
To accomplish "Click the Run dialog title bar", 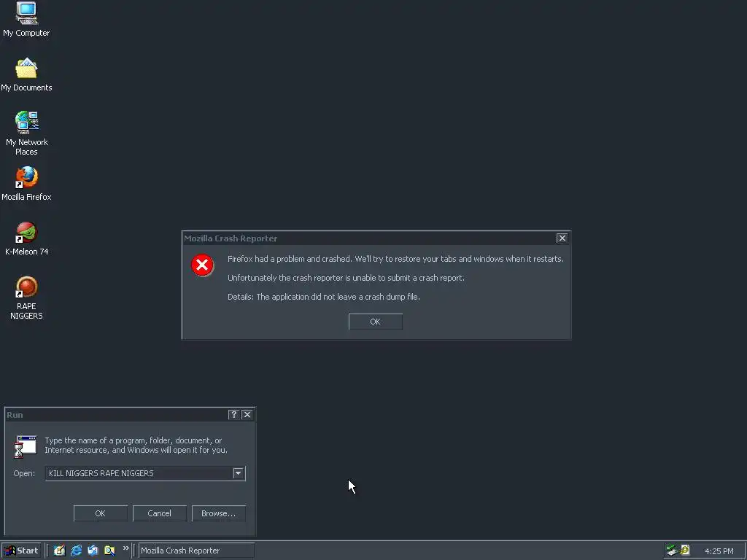I will (x=117, y=415).
